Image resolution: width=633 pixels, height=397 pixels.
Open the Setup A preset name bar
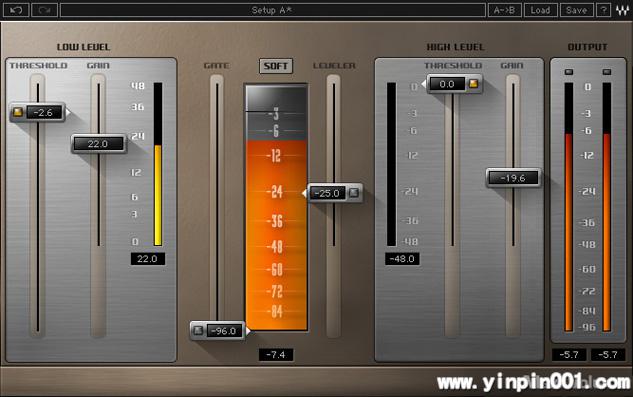point(272,10)
